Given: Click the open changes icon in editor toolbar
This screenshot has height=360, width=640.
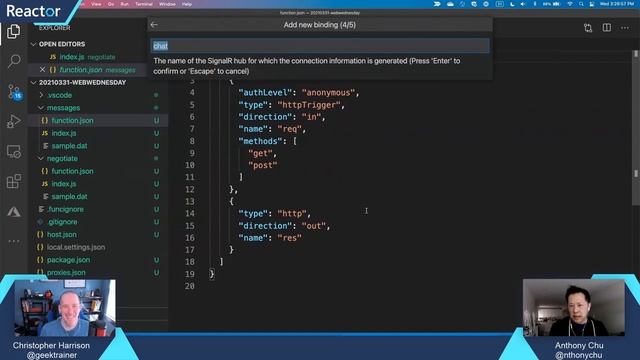Looking at the screenshot, I should coord(588,28).
